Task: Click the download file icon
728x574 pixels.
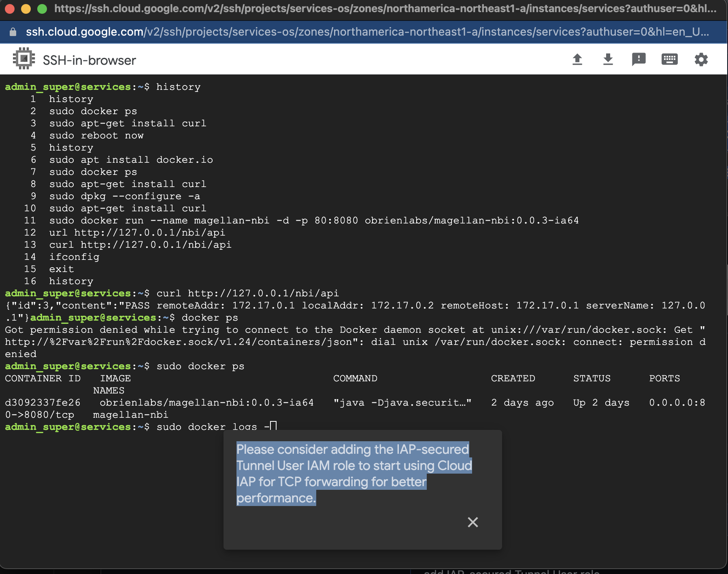Action: [x=609, y=59]
